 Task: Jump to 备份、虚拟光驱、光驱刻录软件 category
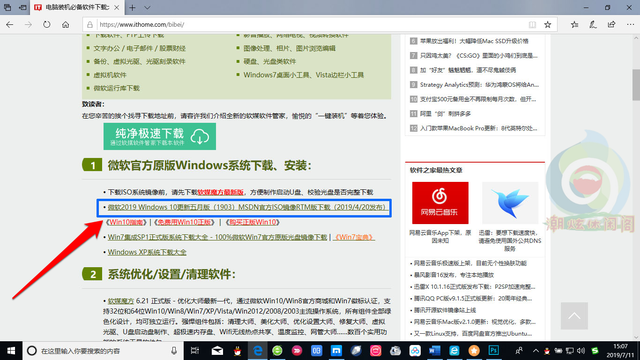click(x=140, y=62)
